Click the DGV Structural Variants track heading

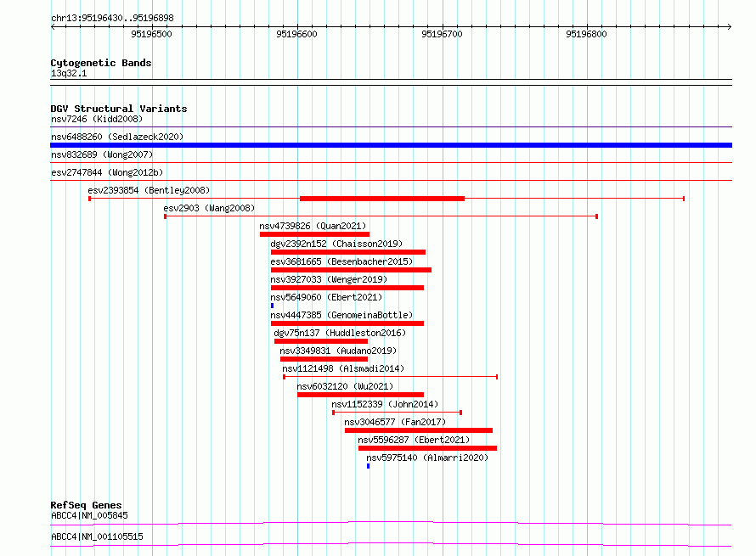pos(119,109)
